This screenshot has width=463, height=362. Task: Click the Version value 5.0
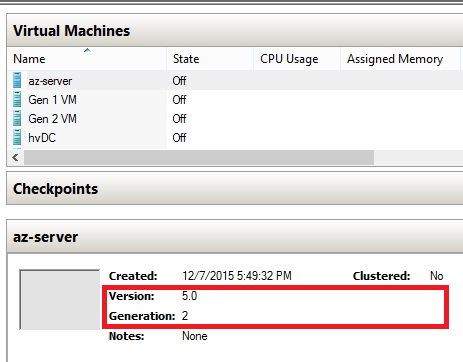[x=189, y=296]
